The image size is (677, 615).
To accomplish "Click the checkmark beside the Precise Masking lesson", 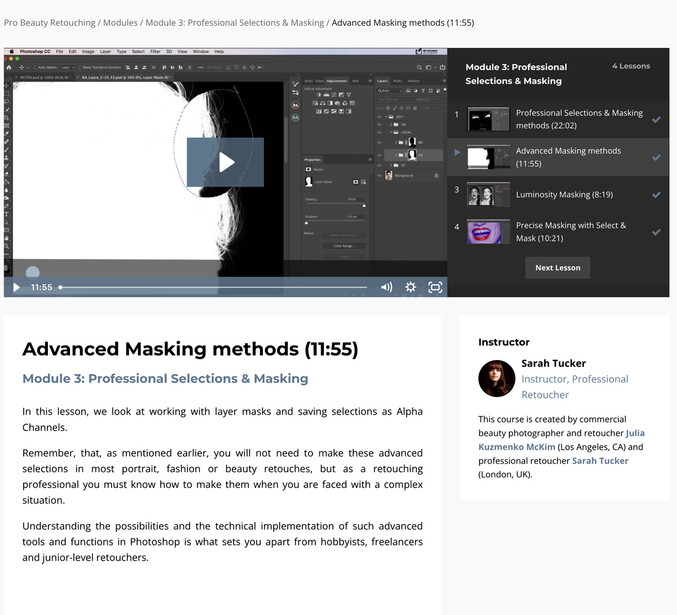I will pos(656,232).
